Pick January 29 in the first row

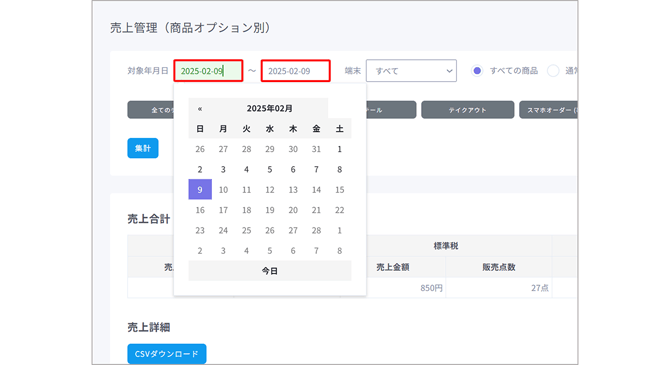[270, 149]
